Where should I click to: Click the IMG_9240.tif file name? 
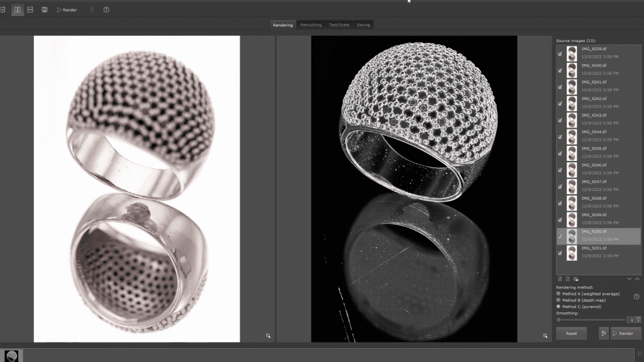[594, 65]
